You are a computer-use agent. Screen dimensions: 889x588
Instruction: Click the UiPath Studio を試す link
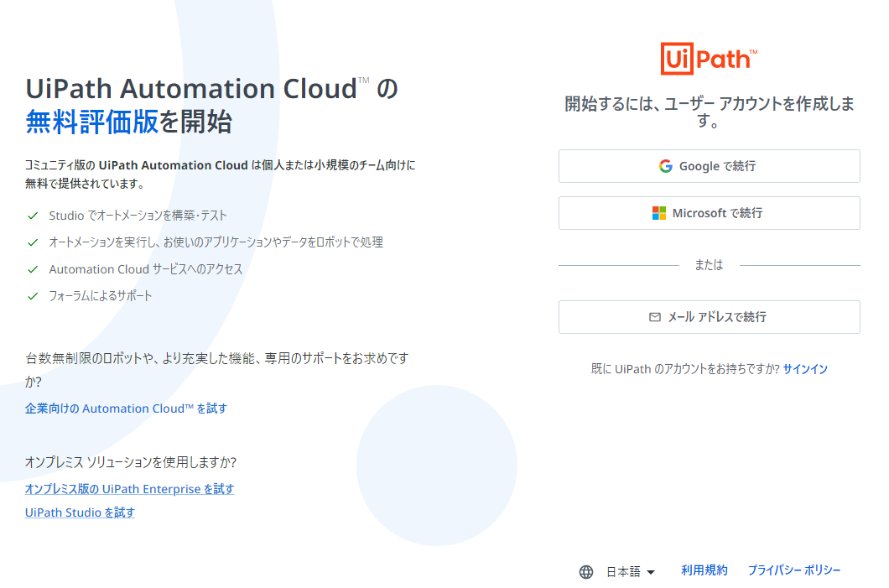tap(79, 513)
